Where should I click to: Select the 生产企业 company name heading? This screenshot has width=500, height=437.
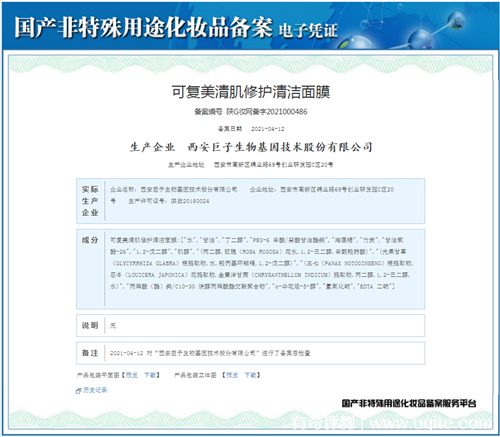[x=251, y=147]
